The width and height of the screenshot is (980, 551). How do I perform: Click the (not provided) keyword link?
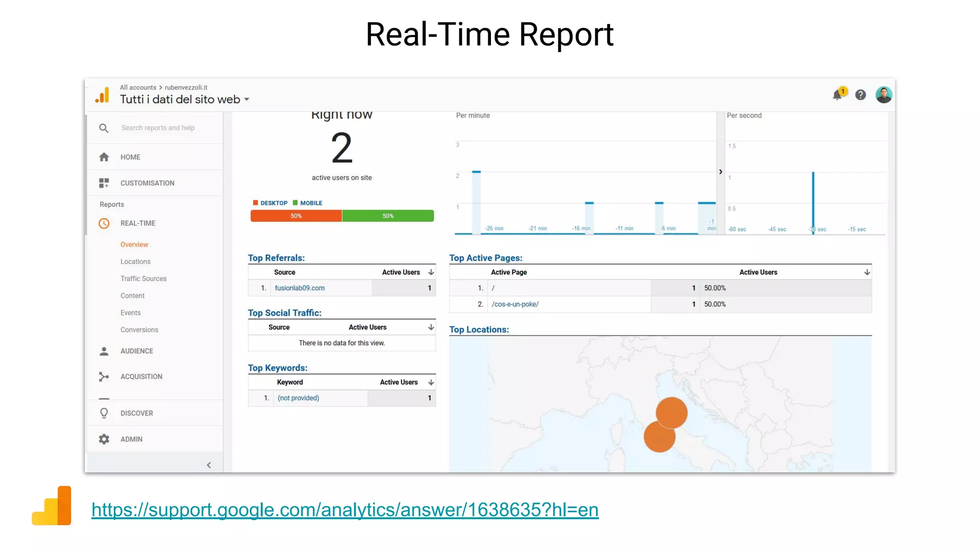tap(298, 398)
